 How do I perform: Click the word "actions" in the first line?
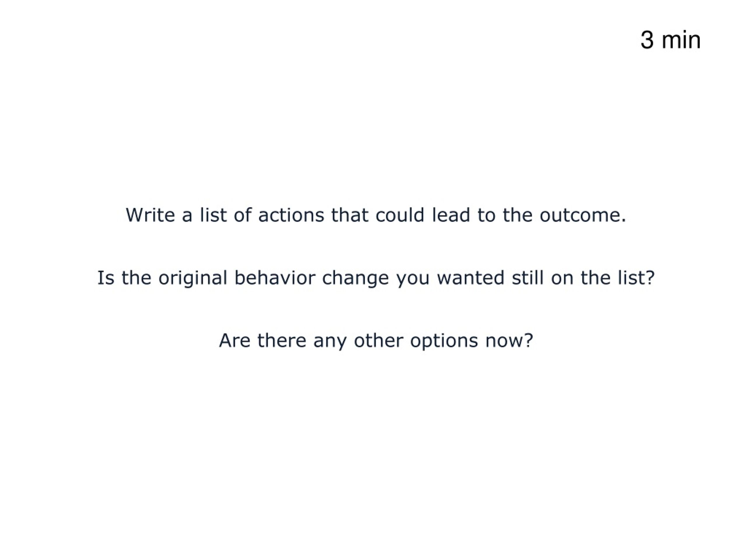click(x=291, y=215)
